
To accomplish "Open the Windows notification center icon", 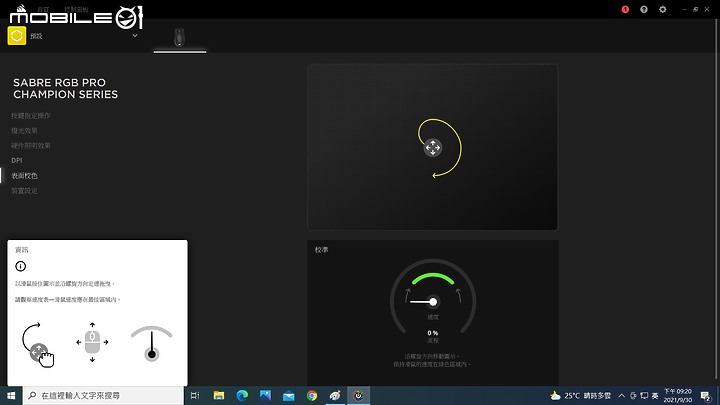I will 706,395.
